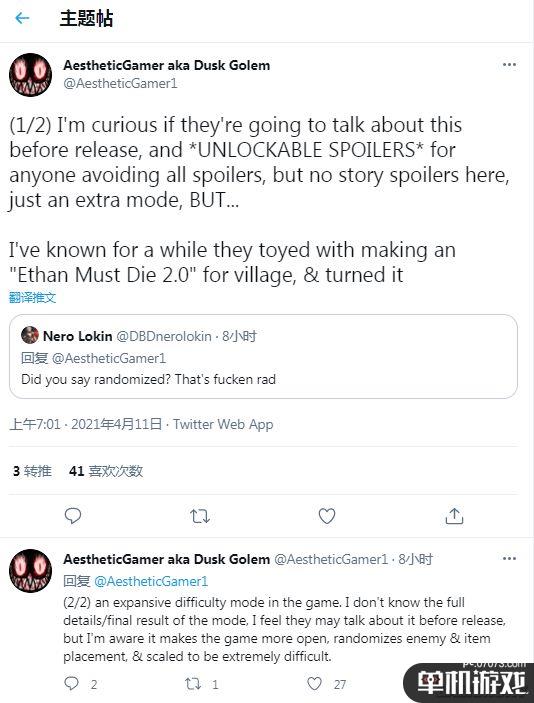Click the Twitter Web App source link
This screenshot has height=703, width=534.
click(223, 424)
